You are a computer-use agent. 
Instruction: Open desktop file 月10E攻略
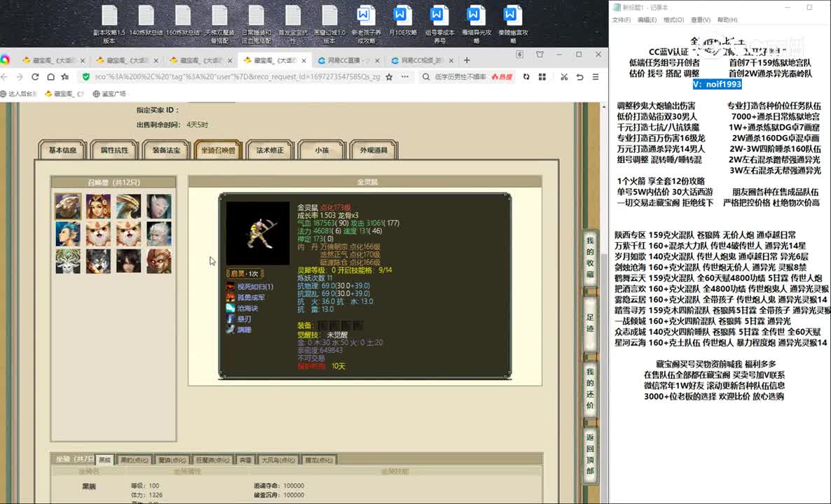(401, 20)
